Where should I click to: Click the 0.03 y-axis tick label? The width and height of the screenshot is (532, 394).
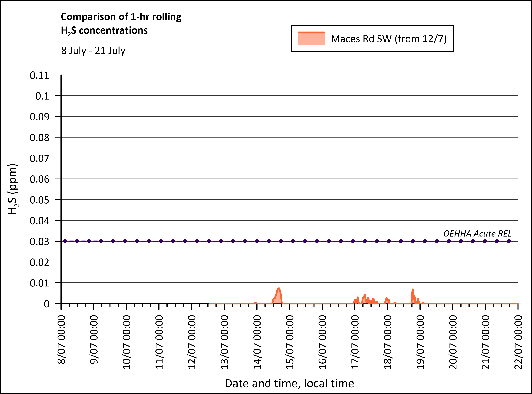click(x=40, y=242)
